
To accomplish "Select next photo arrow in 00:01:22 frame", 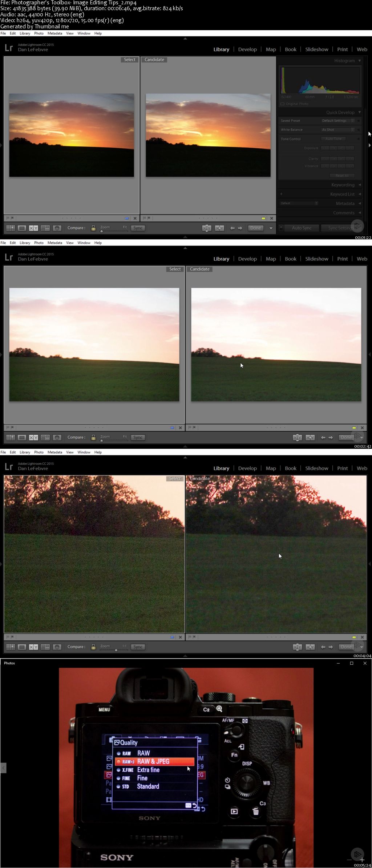I will coord(240,228).
